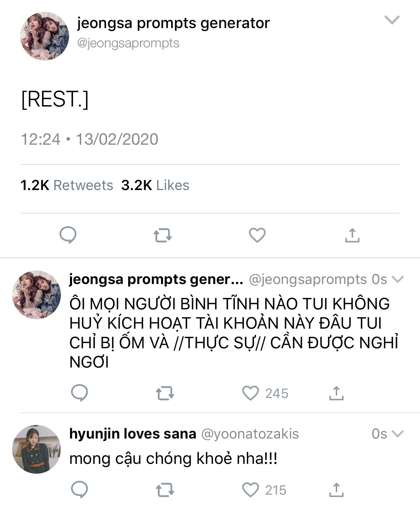Tap the main tweet author's avatar

pyautogui.click(x=45, y=36)
